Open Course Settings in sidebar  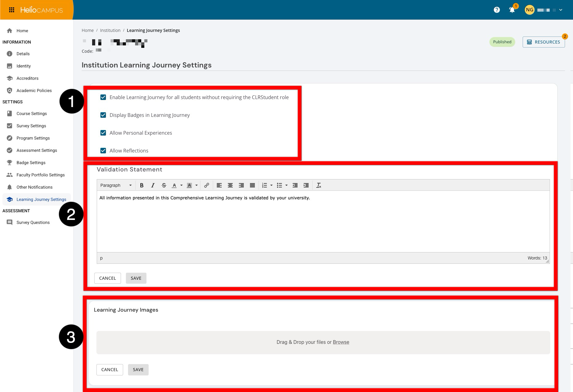pos(32,113)
